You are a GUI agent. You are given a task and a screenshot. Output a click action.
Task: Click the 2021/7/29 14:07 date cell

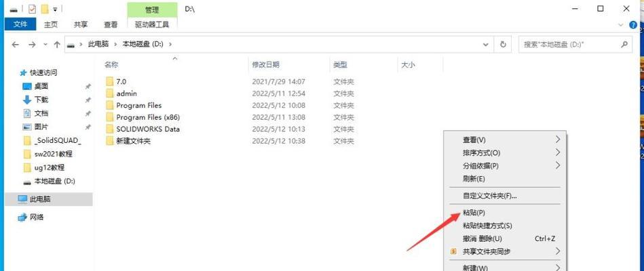click(278, 81)
